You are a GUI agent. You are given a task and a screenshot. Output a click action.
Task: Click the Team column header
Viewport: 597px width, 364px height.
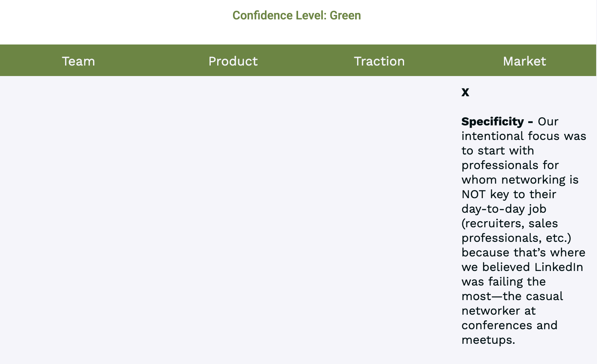point(78,61)
